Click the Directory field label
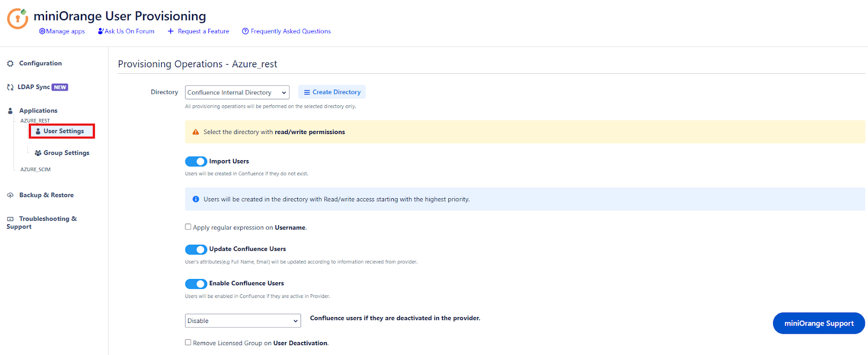The height and width of the screenshot is (355, 868). (x=164, y=92)
